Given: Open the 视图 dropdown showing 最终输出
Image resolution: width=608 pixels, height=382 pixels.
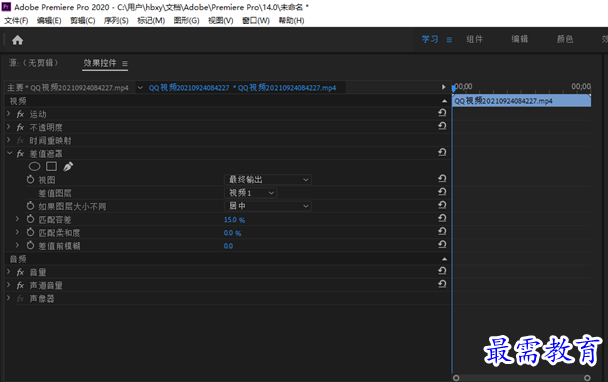Looking at the screenshot, I should 268,180.
